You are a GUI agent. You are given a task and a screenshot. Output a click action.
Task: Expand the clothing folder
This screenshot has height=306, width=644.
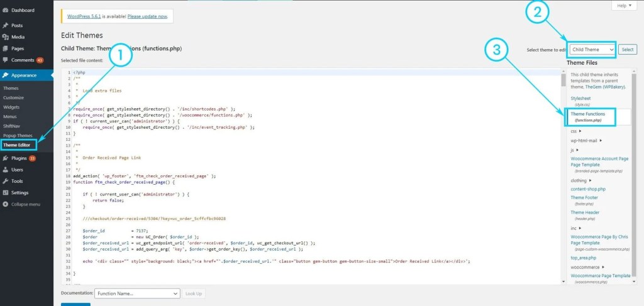pyautogui.click(x=581, y=180)
